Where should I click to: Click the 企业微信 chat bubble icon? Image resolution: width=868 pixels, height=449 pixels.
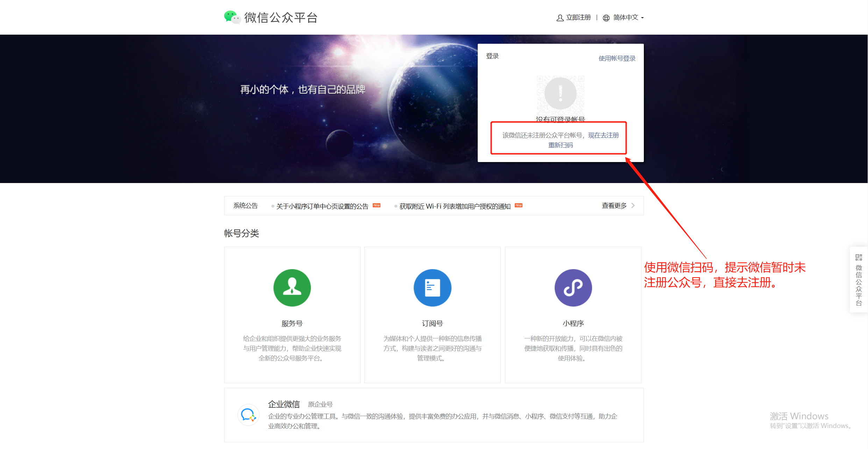[248, 415]
